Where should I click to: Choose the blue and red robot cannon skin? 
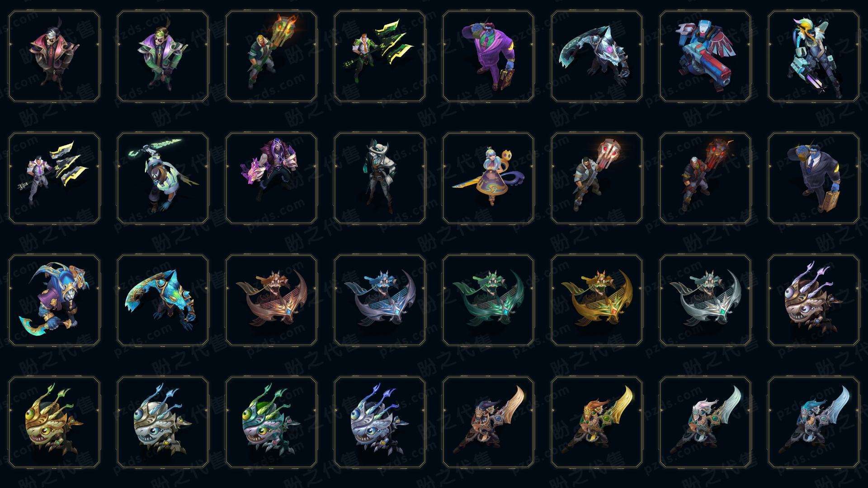tap(705, 56)
